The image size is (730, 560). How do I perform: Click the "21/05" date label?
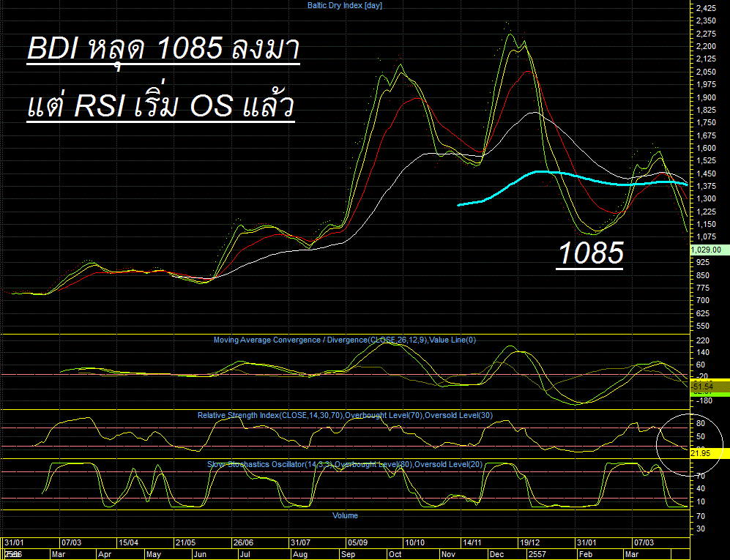point(186,542)
